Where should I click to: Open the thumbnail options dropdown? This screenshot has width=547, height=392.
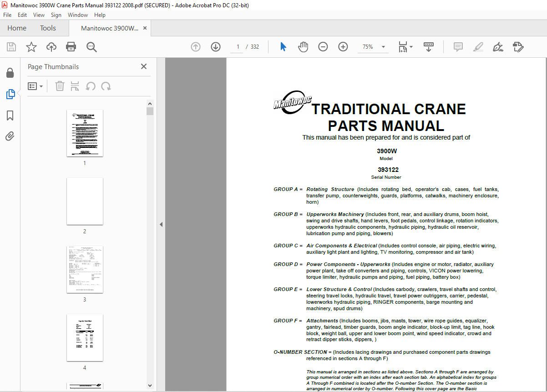(x=35, y=86)
